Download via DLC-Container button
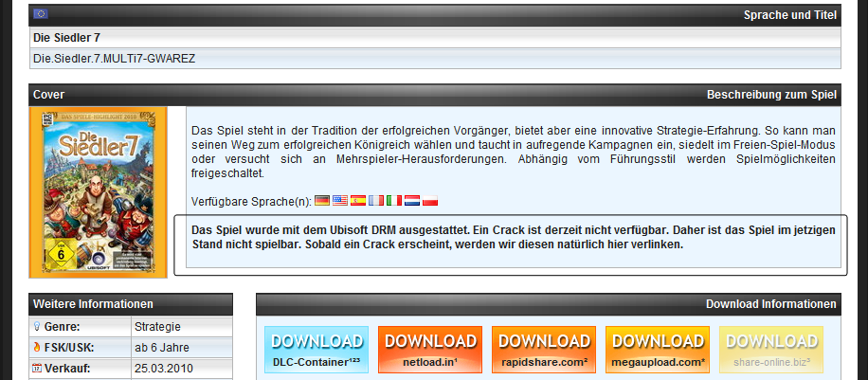Image resolution: width=868 pixels, height=380 pixels. coord(316,350)
